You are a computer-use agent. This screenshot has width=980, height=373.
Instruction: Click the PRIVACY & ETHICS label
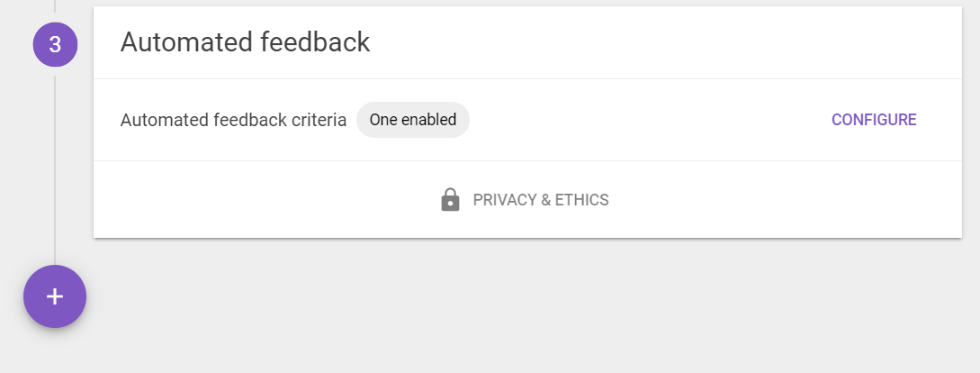541,200
